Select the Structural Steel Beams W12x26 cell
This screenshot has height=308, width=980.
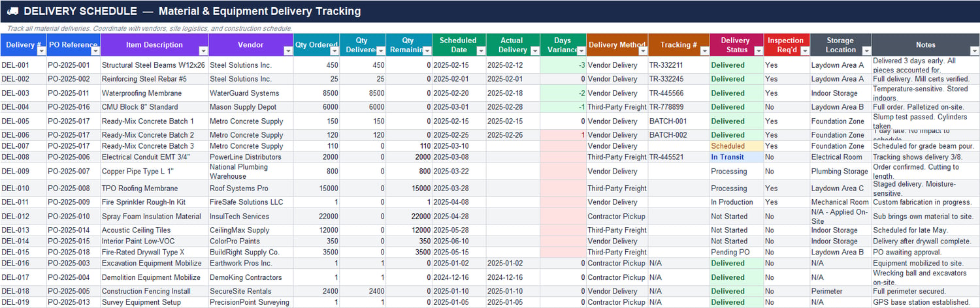(x=154, y=65)
